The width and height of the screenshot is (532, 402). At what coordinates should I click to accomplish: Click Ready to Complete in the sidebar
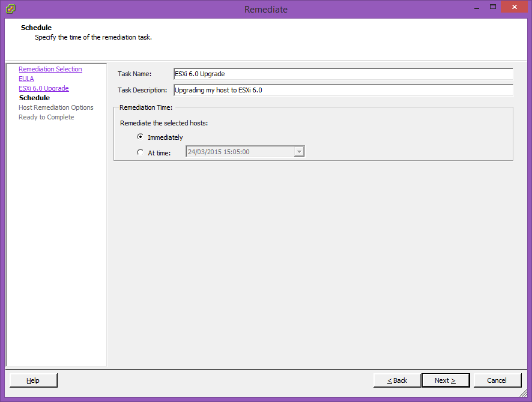[46, 117]
